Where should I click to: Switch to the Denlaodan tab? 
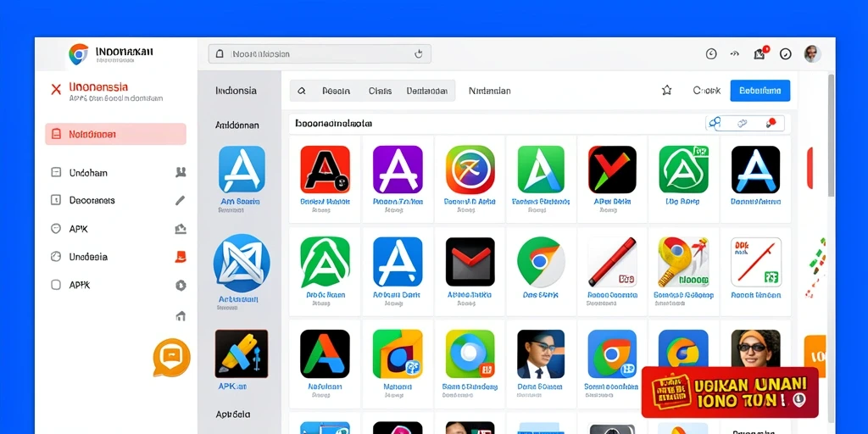(x=427, y=91)
